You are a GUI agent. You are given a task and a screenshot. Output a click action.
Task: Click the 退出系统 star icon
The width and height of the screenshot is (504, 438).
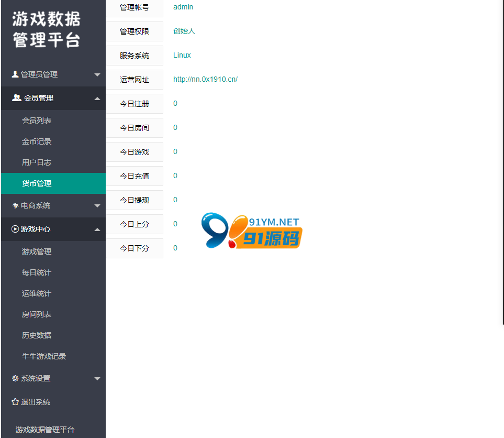click(15, 402)
